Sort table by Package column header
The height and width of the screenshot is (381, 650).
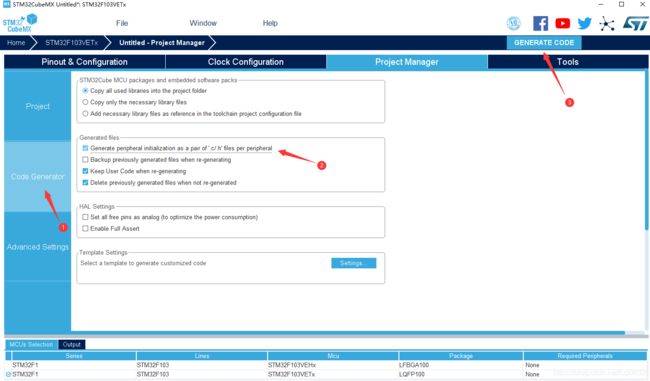coord(461,356)
